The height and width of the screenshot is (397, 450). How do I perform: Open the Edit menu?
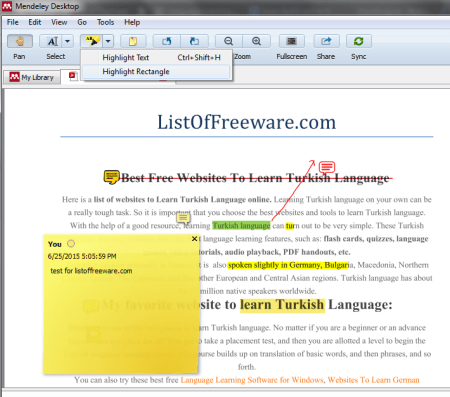pyautogui.click(x=35, y=22)
